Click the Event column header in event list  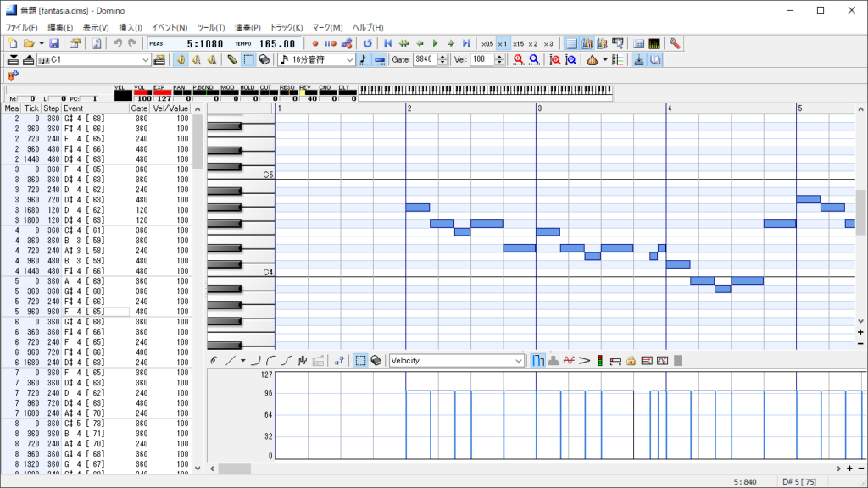click(96, 108)
